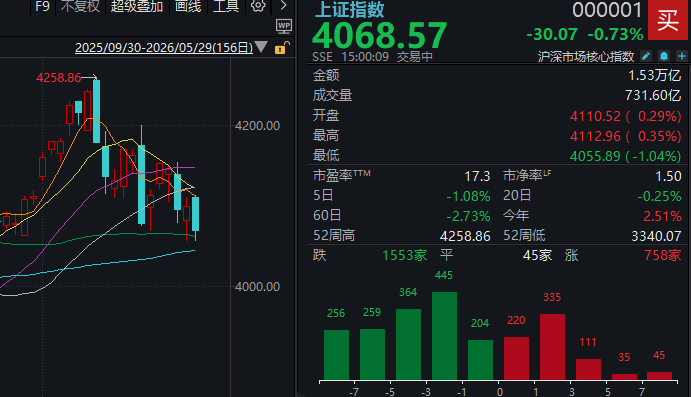This screenshot has width=691, height=397.
Task: Click the index code 000001
Action: coord(607,10)
